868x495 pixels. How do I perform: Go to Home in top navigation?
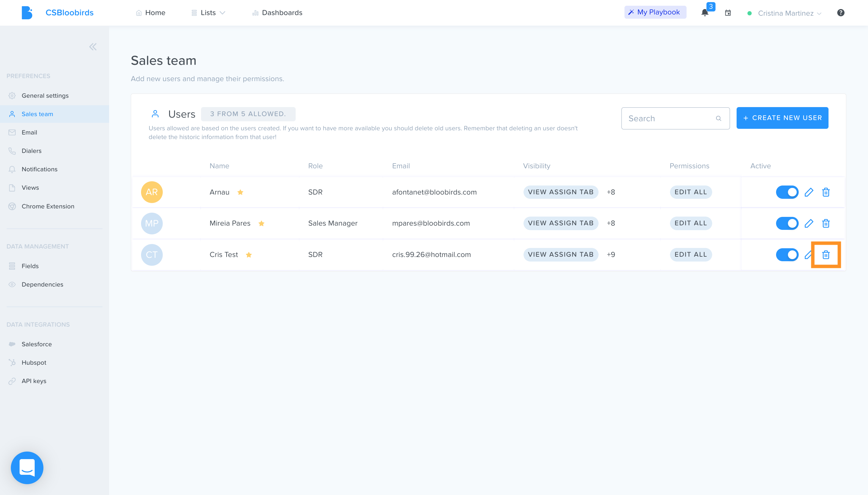(150, 13)
